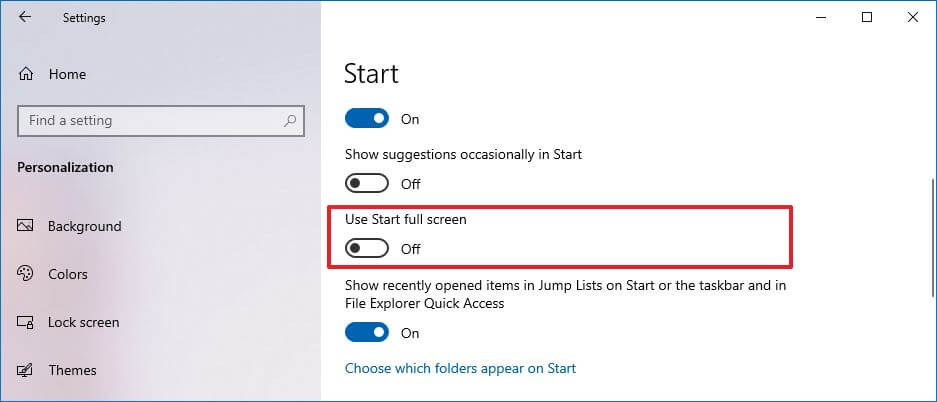Click the Themes brush icon

tap(27, 370)
